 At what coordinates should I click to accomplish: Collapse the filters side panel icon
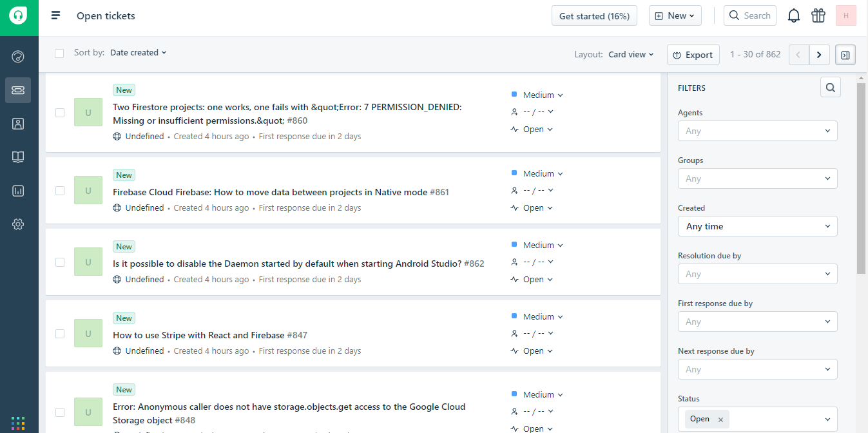pyautogui.click(x=845, y=55)
